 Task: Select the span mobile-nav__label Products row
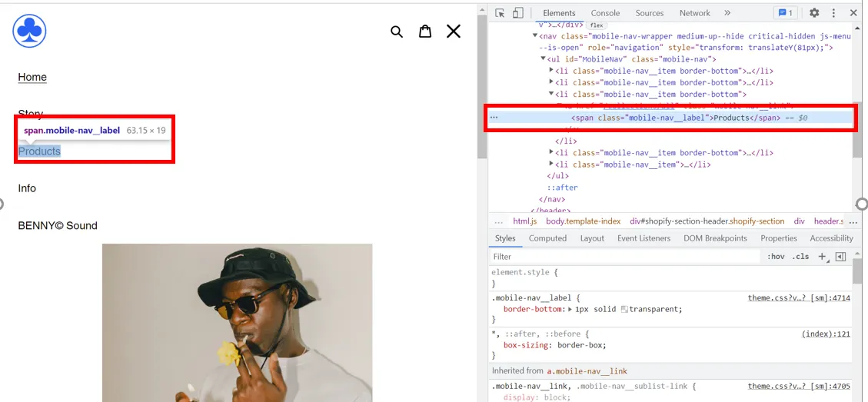tap(670, 118)
